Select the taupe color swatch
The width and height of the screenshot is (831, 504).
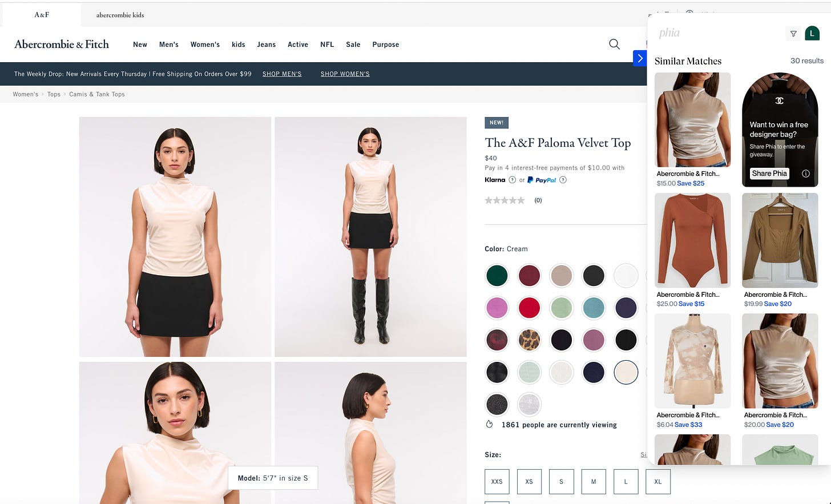[x=561, y=276]
